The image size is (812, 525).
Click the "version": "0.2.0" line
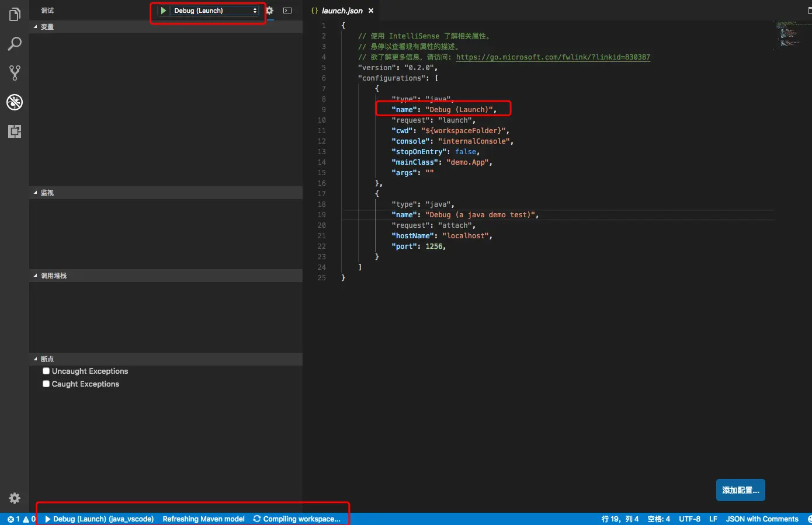[x=398, y=68]
